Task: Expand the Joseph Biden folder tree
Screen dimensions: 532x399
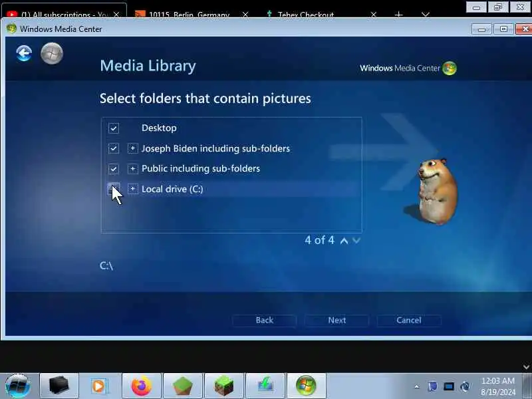Action: [x=132, y=148]
